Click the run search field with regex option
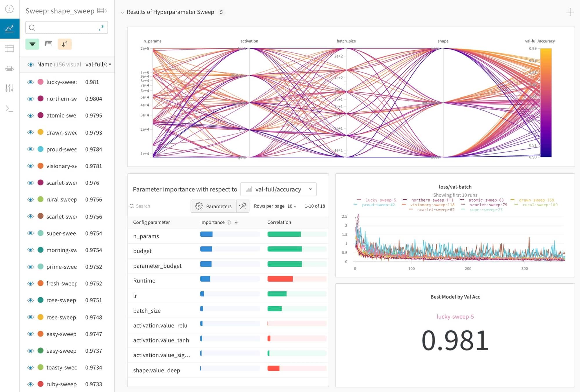 tap(66, 28)
